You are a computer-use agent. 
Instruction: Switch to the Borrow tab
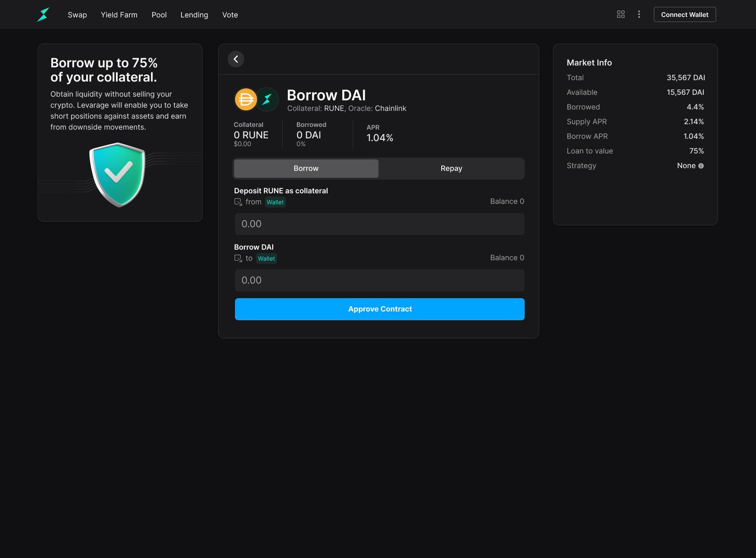click(306, 169)
